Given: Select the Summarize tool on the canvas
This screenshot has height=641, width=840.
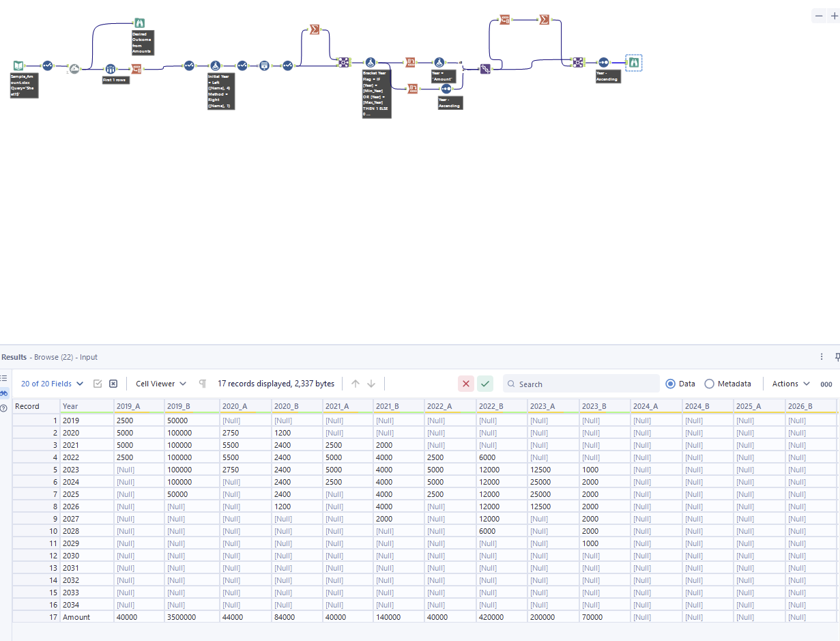Looking at the screenshot, I should pyautogui.click(x=314, y=29).
